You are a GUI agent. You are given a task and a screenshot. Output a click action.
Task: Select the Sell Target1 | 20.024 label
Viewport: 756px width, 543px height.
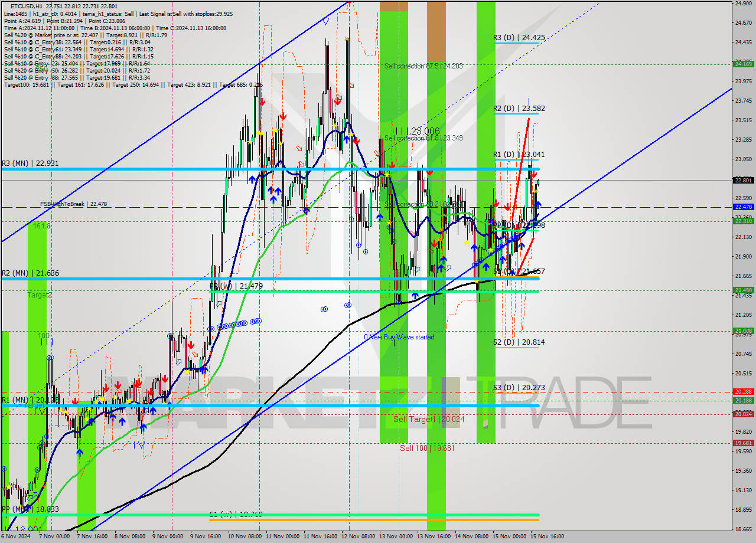[429, 419]
